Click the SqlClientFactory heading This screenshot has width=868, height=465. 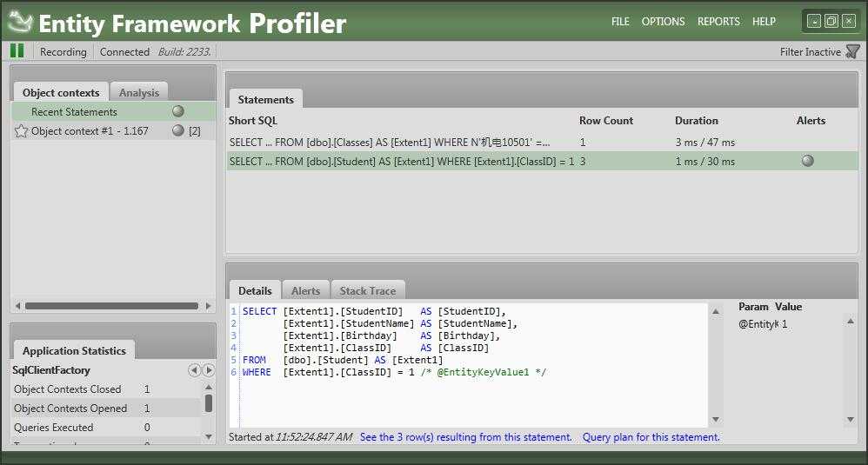pyautogui.click(x=51, y=370)
